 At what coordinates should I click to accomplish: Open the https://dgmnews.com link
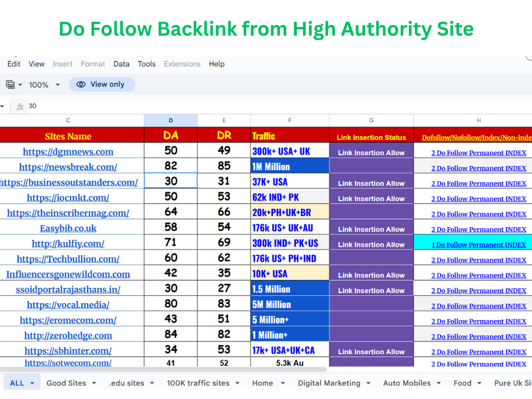tap(68, 152)
